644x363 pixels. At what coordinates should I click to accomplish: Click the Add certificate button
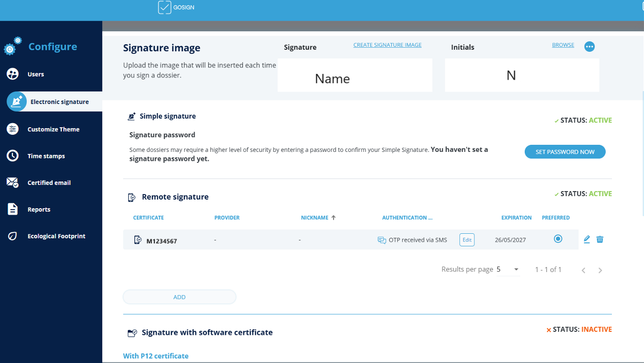click(180, 297)
